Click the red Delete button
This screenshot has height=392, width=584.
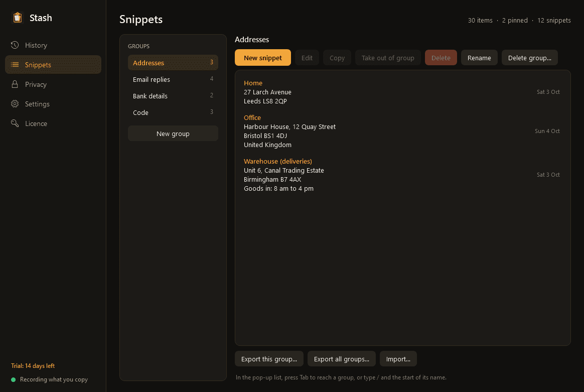(x=441, y=58)
